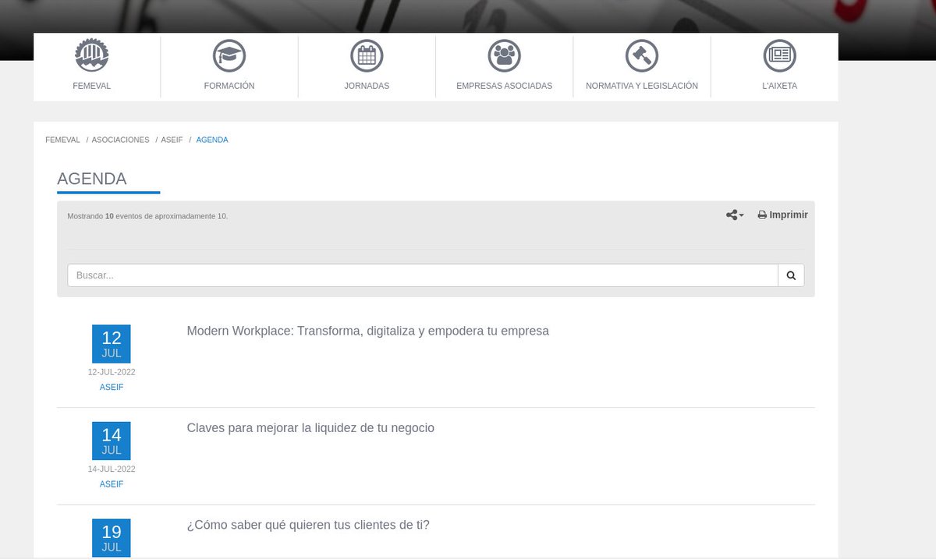
Task: Click inside the Buscar search field
Action: (x=421, y=275)
